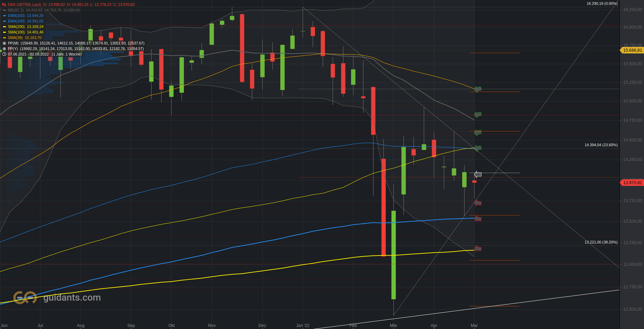The width and height of the screenshot is (644, 329).
Task: Click the yellow 15.686,81 price label
Action: point(632,50)
